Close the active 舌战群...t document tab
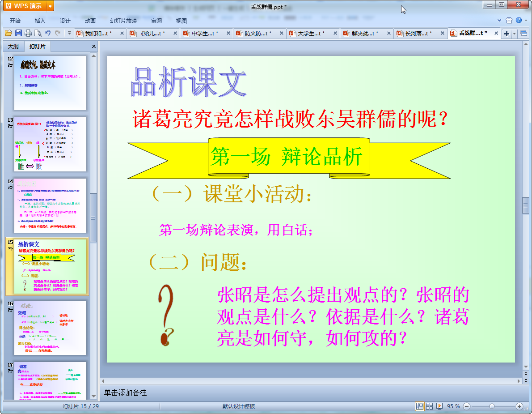 coord(496,33)
